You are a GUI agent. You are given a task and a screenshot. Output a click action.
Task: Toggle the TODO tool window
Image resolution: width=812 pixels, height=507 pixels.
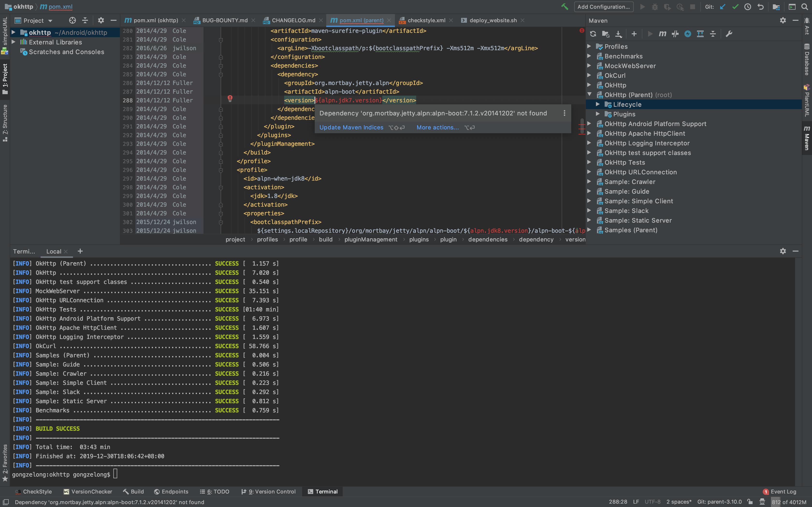pos(214,491)
